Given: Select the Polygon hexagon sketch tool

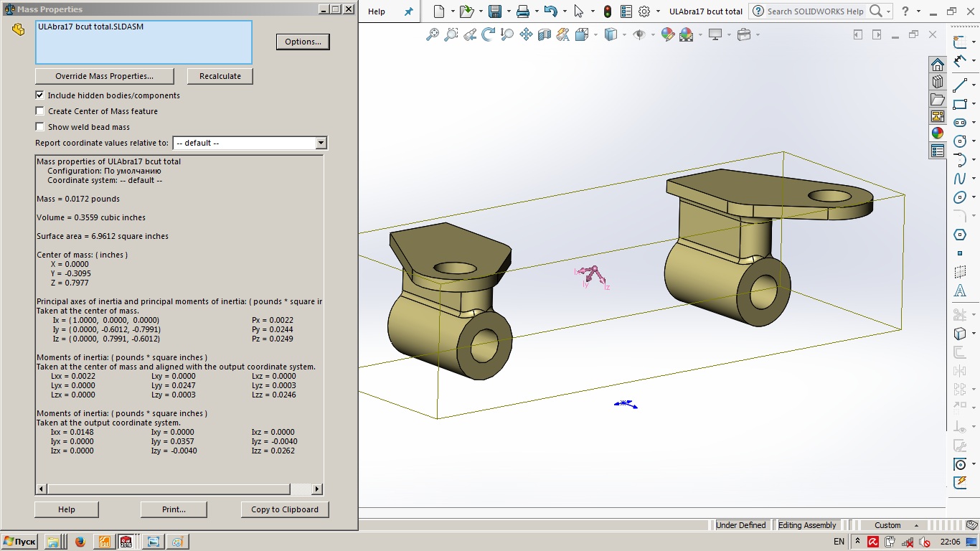Looking at the screenshot, I should 960,235.
